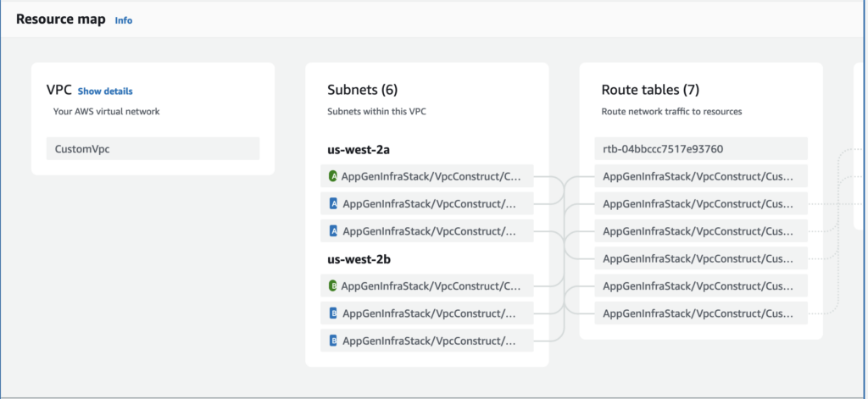The width and height of the screenshot is (868, 399).
Task: Click the Subnets (6) panel title
Action: [362, 90]
